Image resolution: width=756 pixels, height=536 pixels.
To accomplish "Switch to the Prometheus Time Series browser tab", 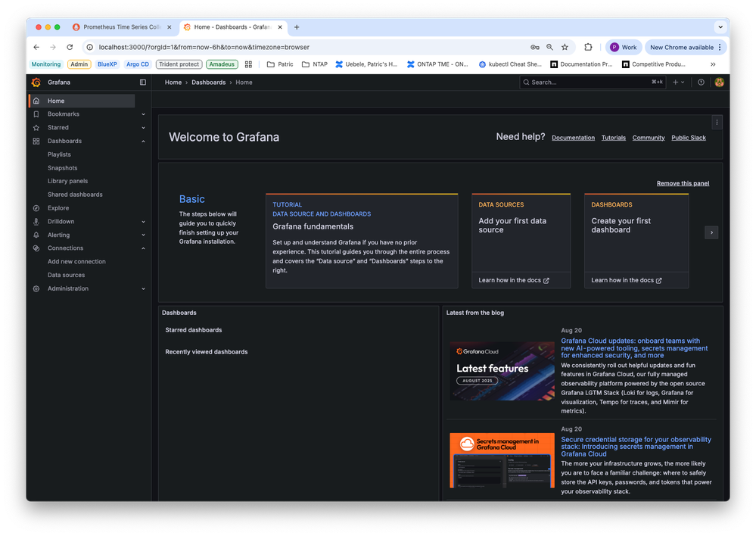I will 121,27.
